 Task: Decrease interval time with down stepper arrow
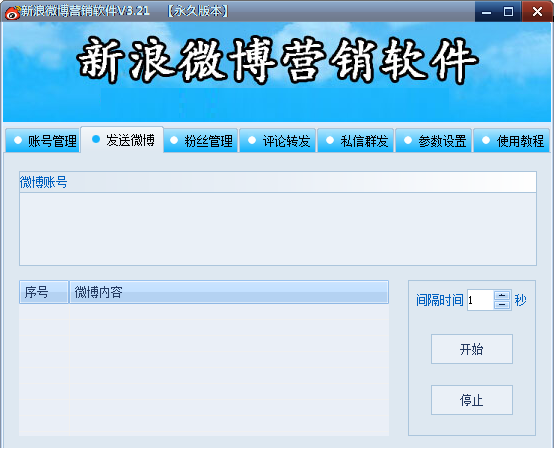coord(502,305)
